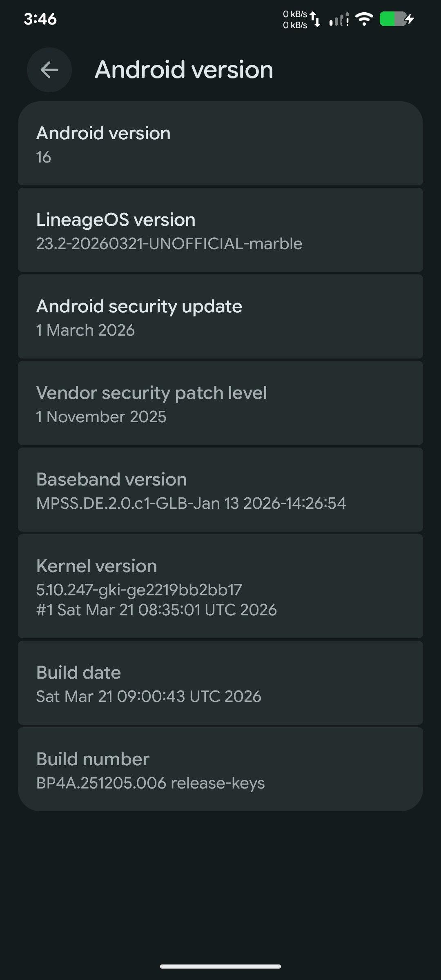
Task: Tap the data transfer arrows icon
Action: coord(315,19)
